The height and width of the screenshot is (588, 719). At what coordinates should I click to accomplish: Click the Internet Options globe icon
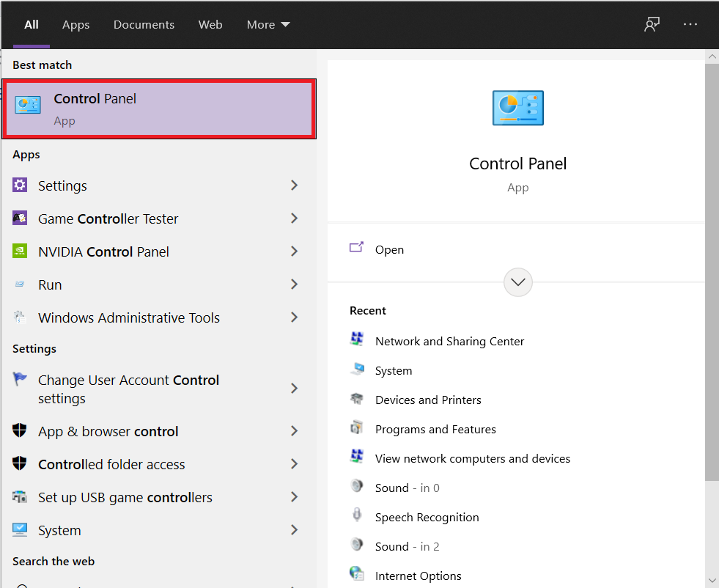click(357, 573)
